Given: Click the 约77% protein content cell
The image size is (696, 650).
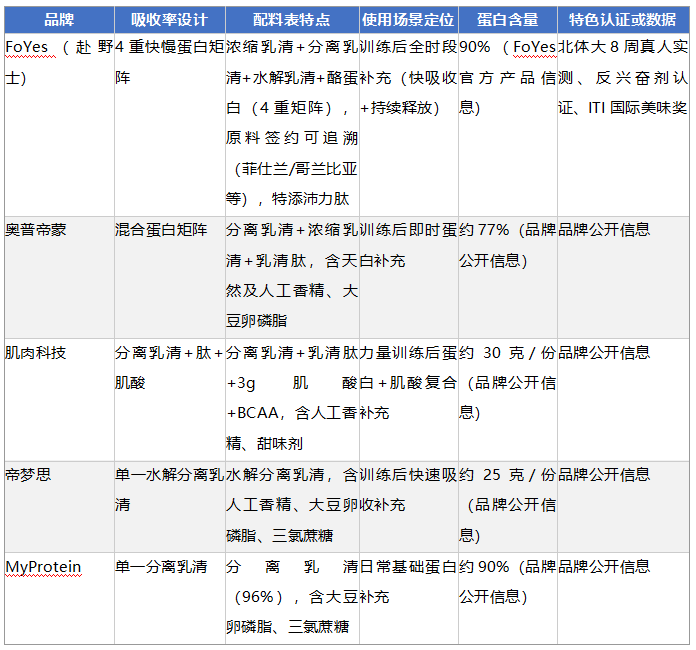Looking at the screenshot, I should (507, 277).
